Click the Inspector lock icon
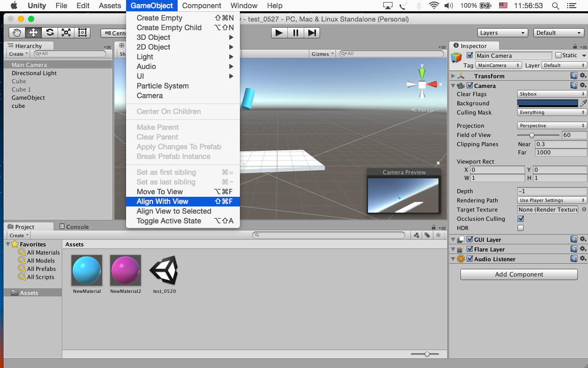Viewport: 588px width, 368px height. point(575,46)
